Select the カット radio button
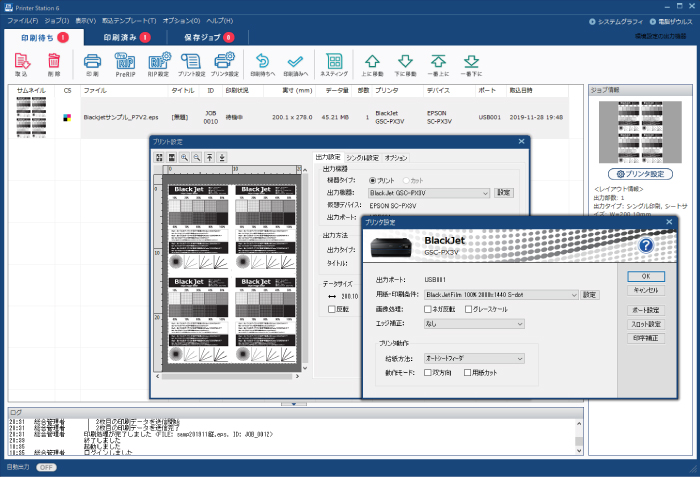The image size is (700, 477). pos(406,180)
